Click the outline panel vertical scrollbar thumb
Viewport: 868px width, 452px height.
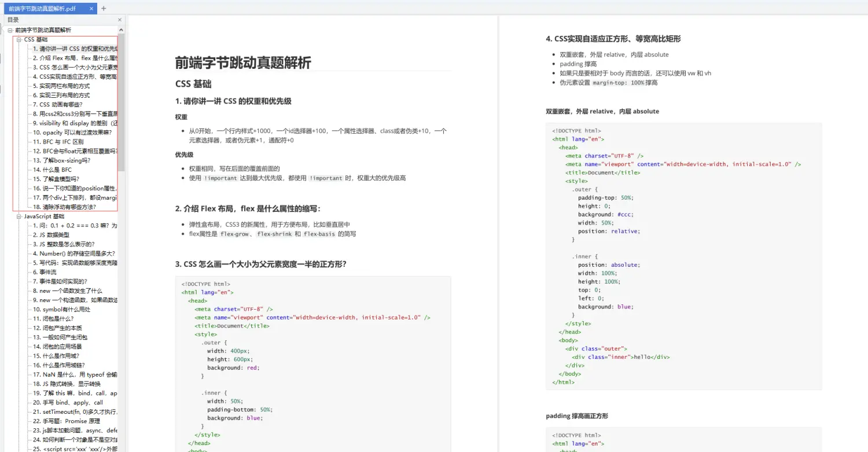[x=121, y=101]
